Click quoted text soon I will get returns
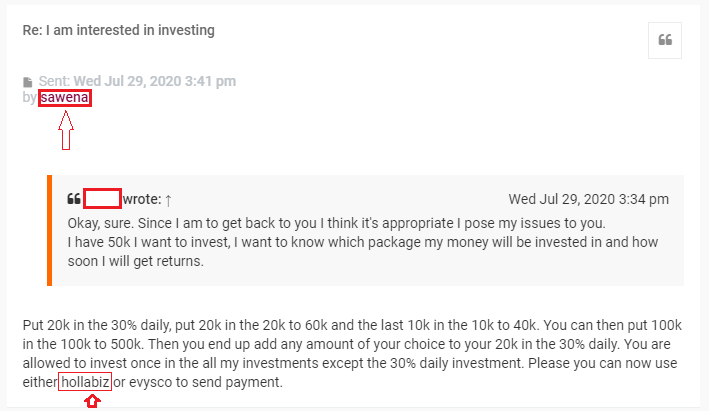 pos(136,261)
